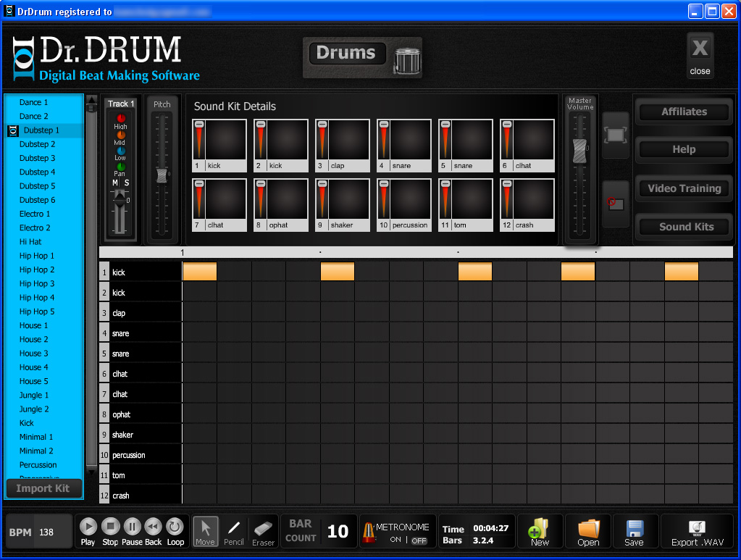
Task: Adjust the Track 1 volume fader
Action: 120,200
